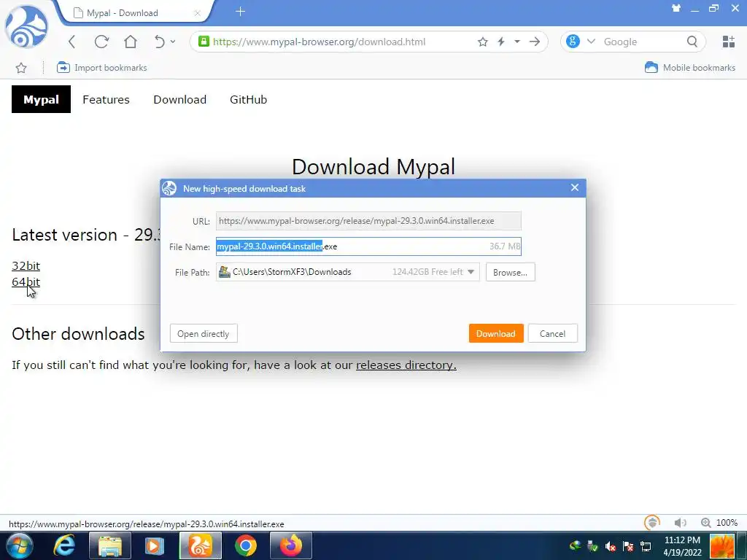The image size is (747, 560).
Task: Click the 64bit download link
Action: [26, 282]
